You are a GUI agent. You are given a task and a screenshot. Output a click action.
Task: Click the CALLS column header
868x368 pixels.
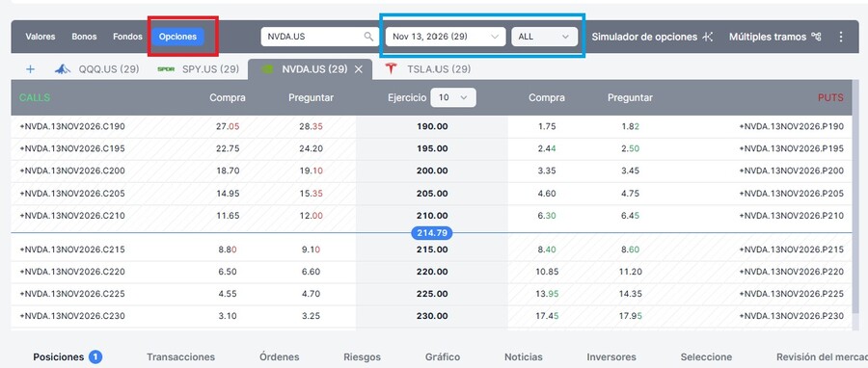pyautogui.click(x=35, y=98)
